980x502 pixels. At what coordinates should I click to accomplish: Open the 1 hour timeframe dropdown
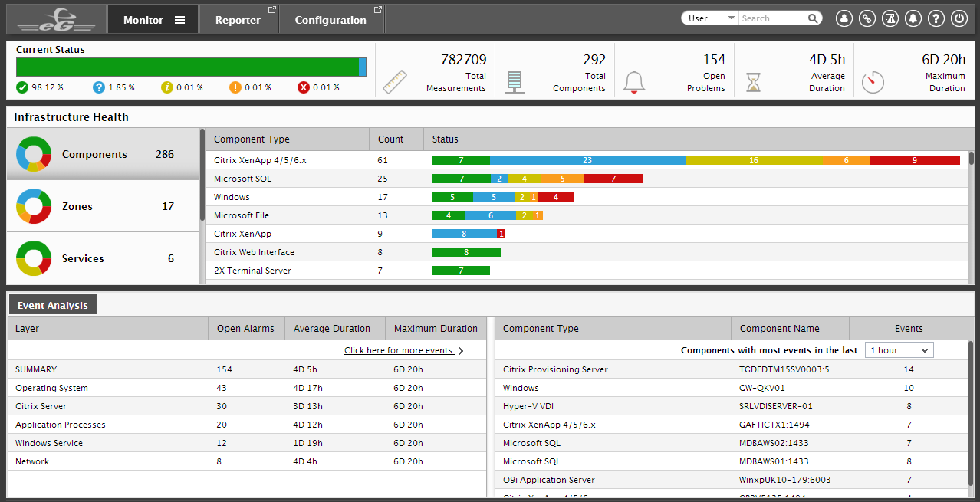[x=899, y=350]
